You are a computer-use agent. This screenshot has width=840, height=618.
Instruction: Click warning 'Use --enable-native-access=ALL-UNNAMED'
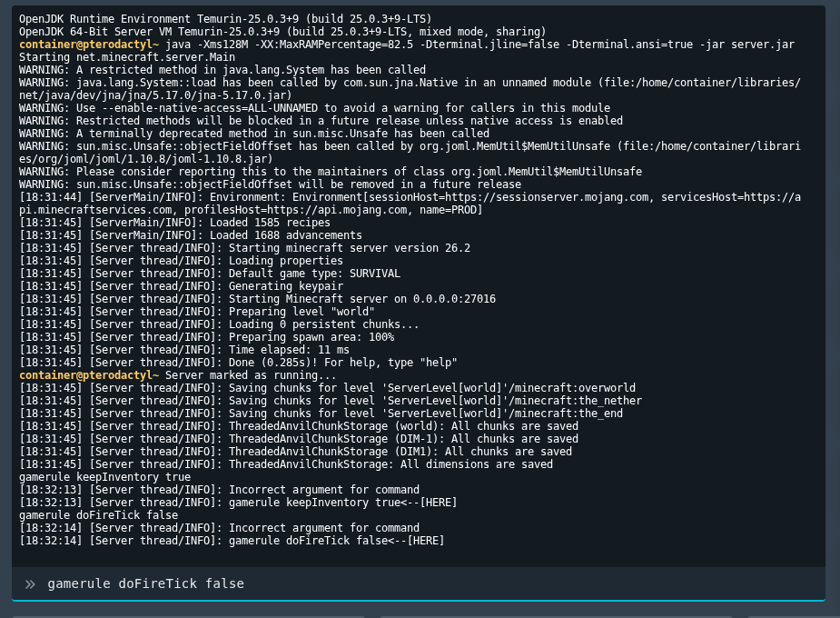314,108
